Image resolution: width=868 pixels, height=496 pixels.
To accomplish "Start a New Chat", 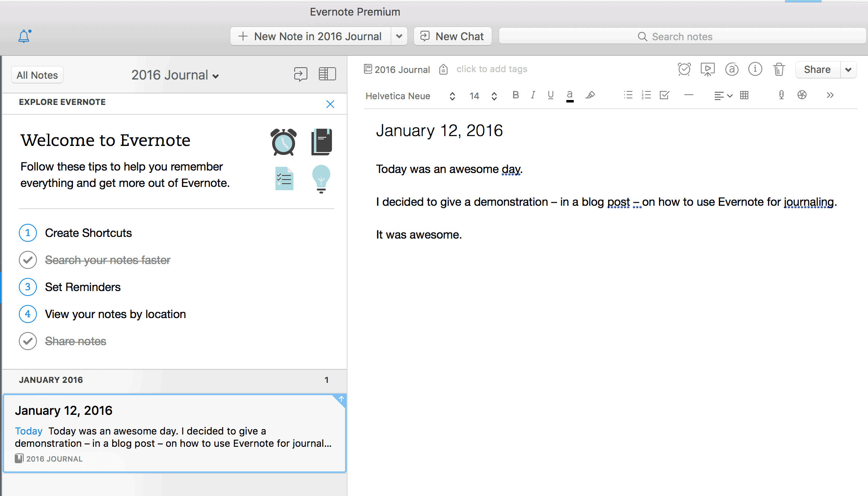I will pos(452,36).
